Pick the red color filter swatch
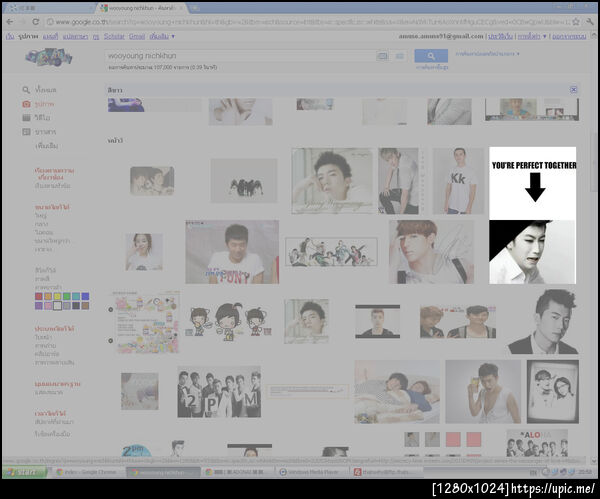600x499 pixels. (39, 296)
